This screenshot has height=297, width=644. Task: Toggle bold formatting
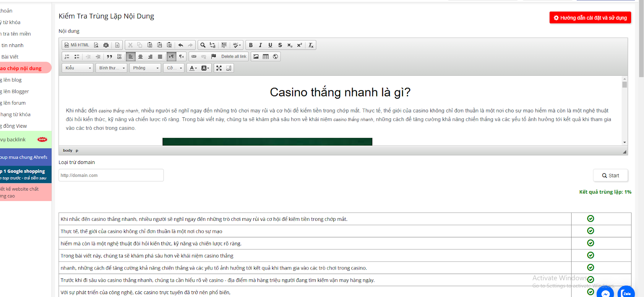point(251,45)
